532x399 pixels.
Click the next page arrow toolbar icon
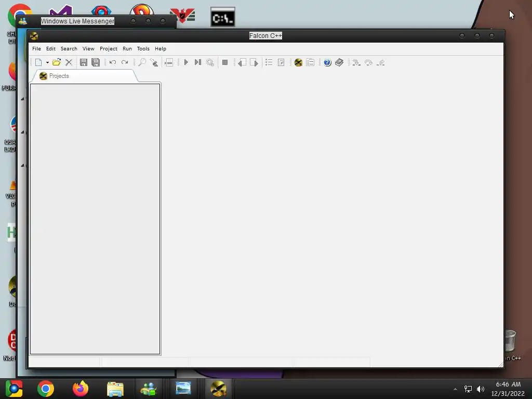(254, 62)
